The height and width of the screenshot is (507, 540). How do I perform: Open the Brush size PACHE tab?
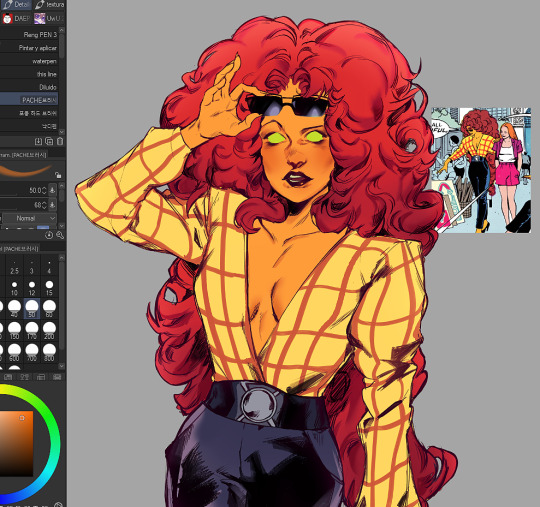pyautogui.click(x=20, y=249)
